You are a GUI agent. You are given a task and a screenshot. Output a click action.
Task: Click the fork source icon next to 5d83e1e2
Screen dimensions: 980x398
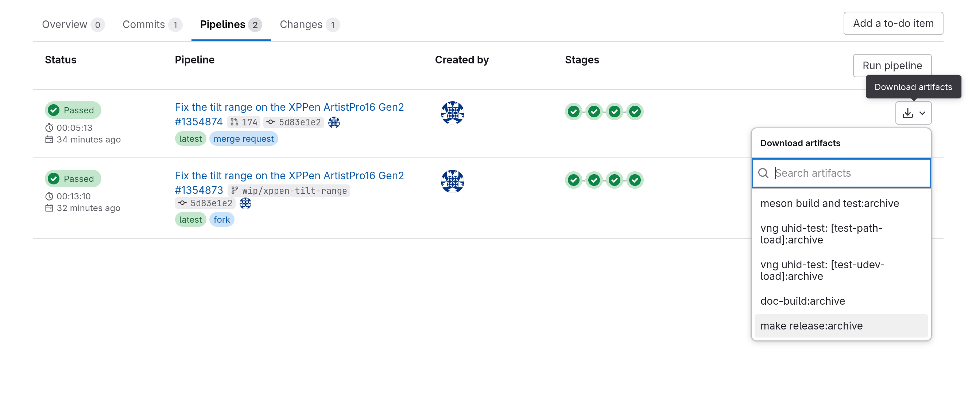tap(245, 204)
